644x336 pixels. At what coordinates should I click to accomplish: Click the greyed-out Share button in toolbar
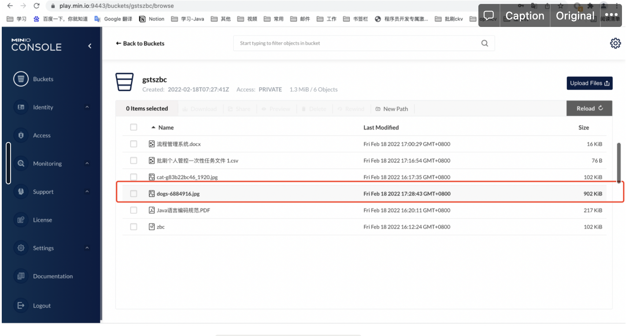[x=239, y=109]
